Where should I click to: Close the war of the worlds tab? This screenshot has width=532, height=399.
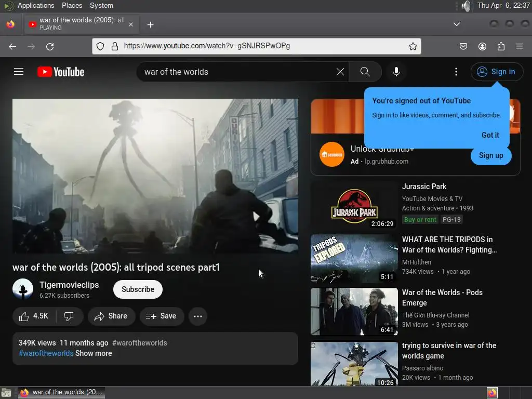point(131,24)
